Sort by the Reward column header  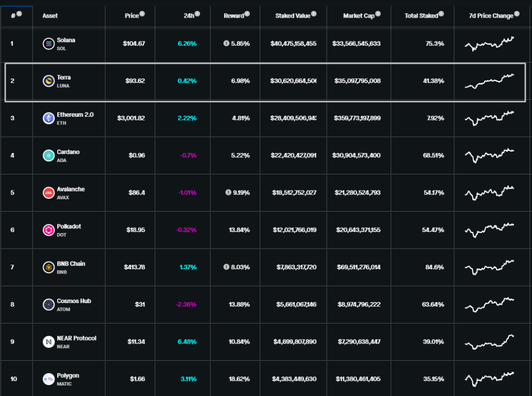234,16
